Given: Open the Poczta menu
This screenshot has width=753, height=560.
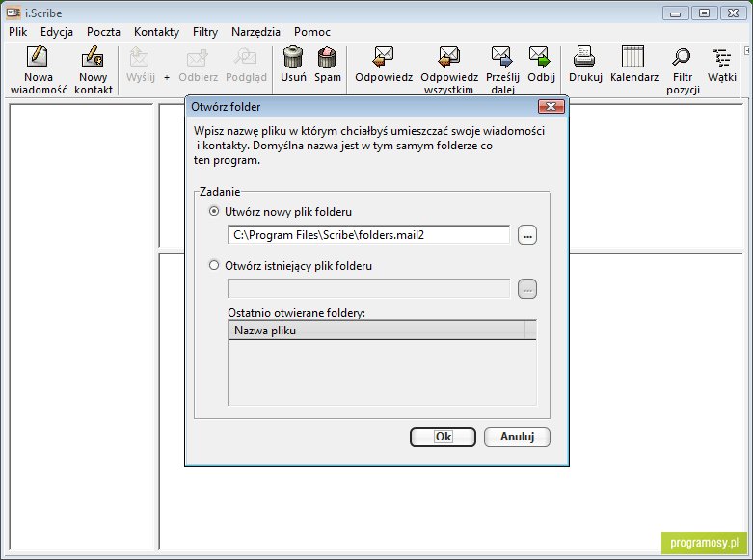Looking at the screenshot, I should 103,32.
